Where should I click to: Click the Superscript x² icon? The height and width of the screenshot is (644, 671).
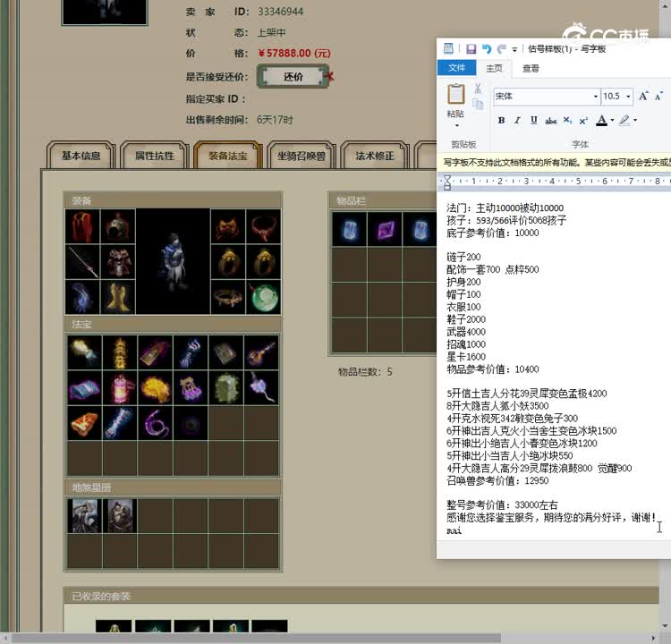point(582,121)
